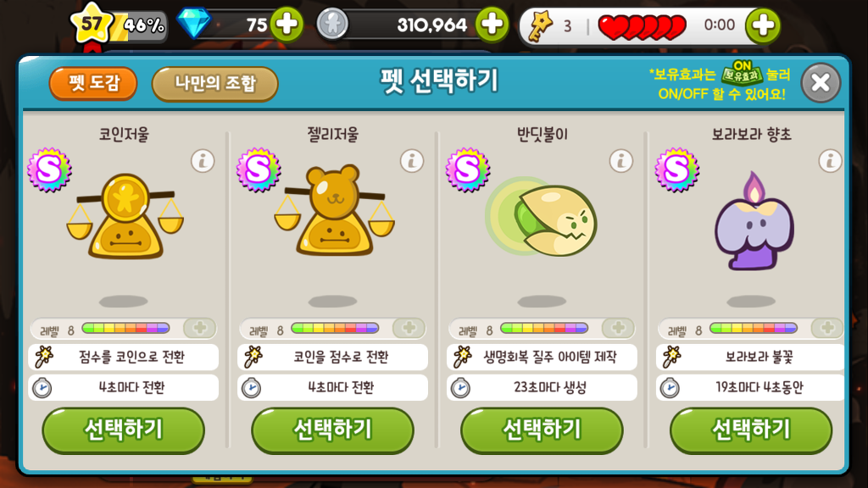Open the 나만의 조합 tab

[x=214, y=84]
